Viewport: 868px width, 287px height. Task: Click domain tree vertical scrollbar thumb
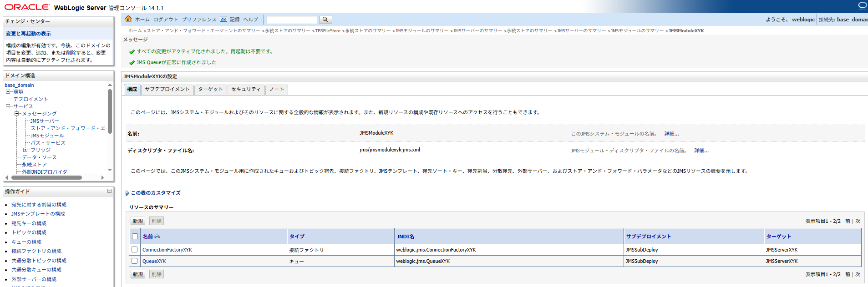click(x=110, y=111)
